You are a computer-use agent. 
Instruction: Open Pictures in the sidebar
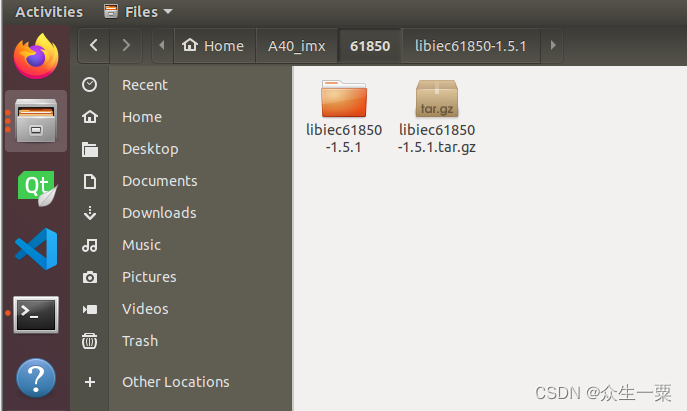click(149, 277)
